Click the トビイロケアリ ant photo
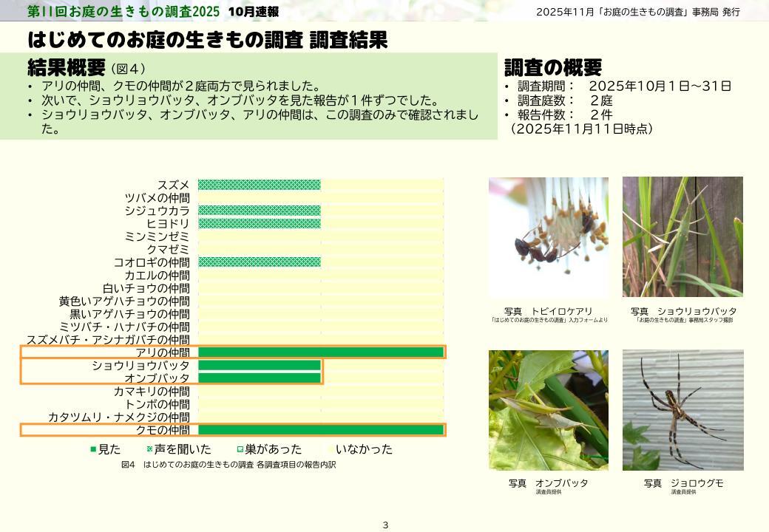Image resolution: width=769 pixels, height=532 pixels. pyautogui.click(x=549, y=237)
